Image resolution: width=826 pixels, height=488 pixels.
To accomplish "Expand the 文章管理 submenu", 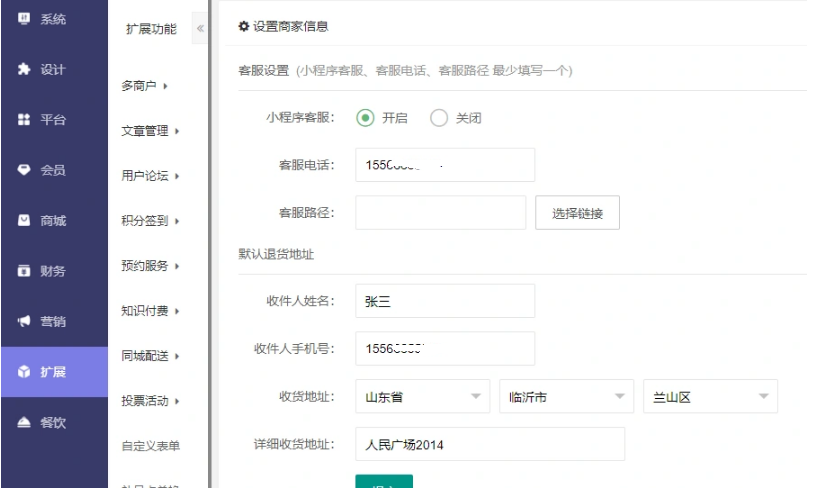I will [150, 131].
